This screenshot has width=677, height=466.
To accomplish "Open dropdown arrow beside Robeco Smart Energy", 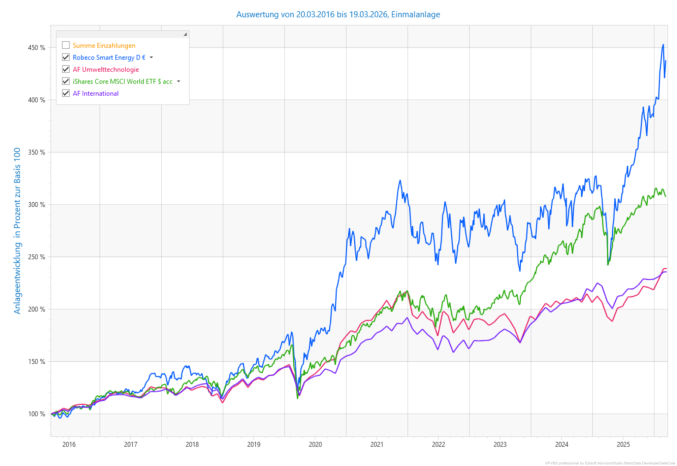I will point(151,58).
